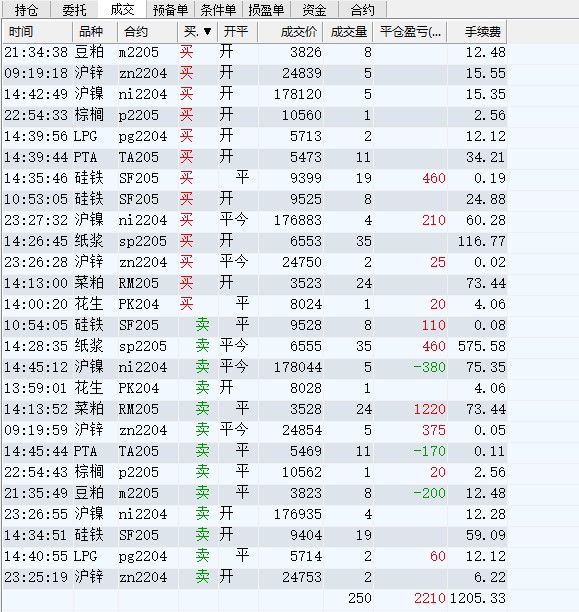Click contract TA205 in the 14:39:44 row
Image resolution: width=579 pixels, height=612 pixels.
(x=139, y=157)
